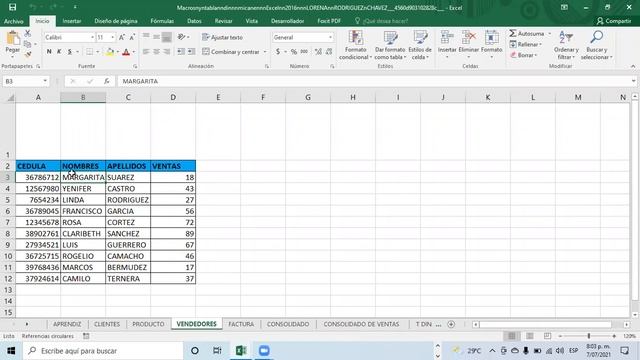Image resolution: width=640 pixels, height=360 pixels.
Task: Align text to bottom
Action: coord(167,38)
